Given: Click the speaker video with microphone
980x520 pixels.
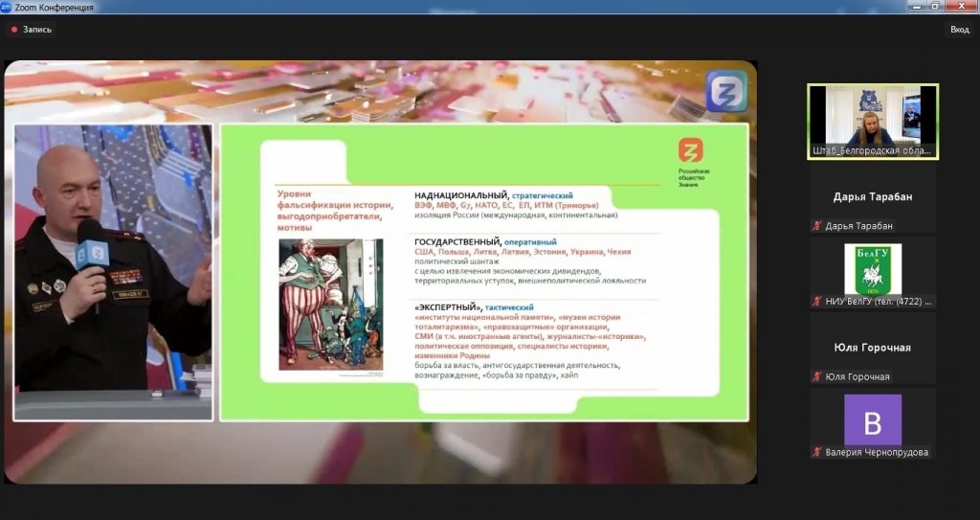Looking at the screenshot, I should pos(113,272).
